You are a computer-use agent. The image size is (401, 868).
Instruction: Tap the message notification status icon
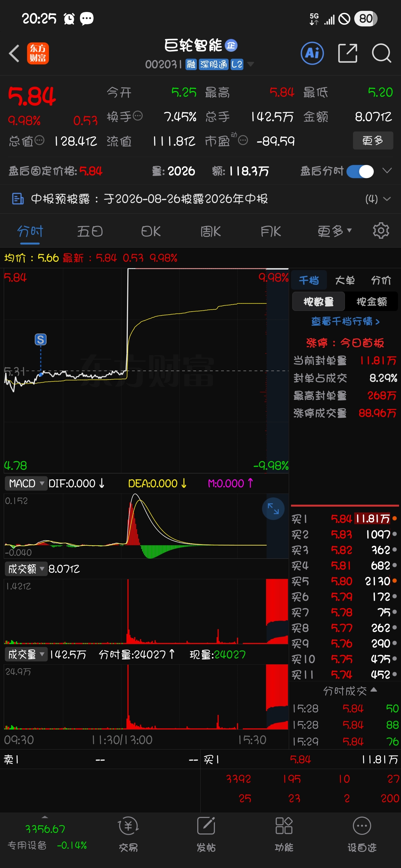click(87, 19)
